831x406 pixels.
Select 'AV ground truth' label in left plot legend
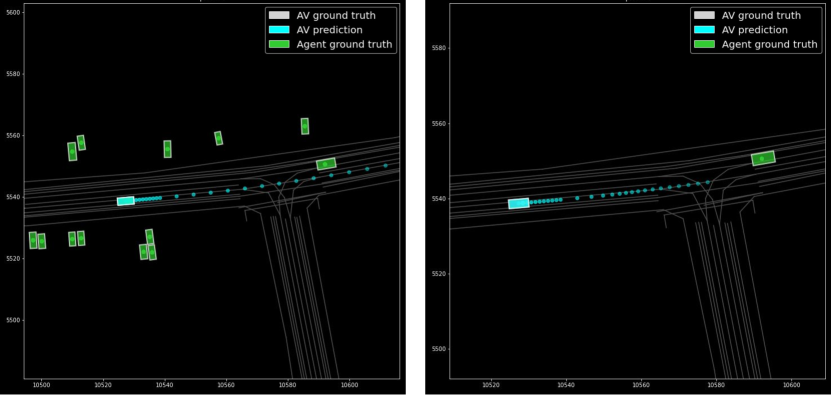coord(336,15)
